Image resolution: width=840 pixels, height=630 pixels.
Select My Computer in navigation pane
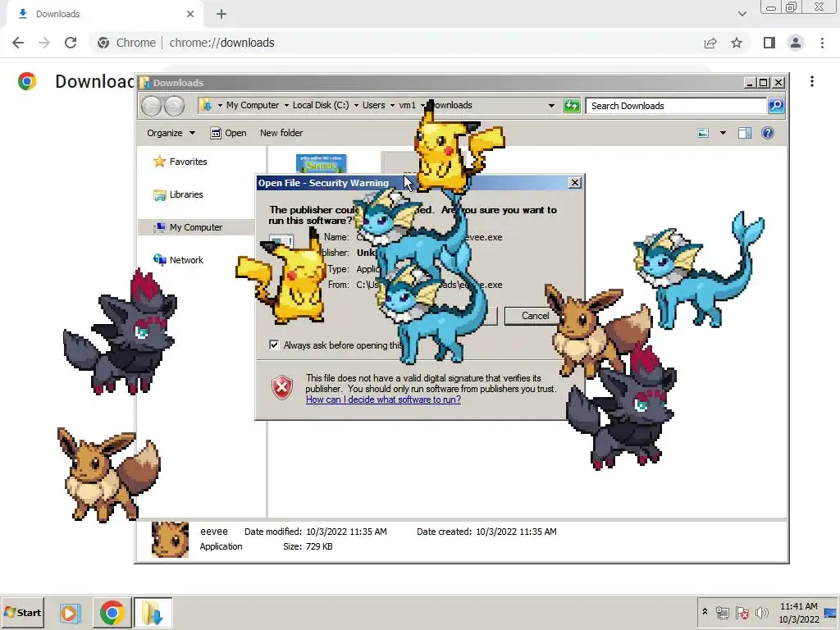tap(188, 227)
